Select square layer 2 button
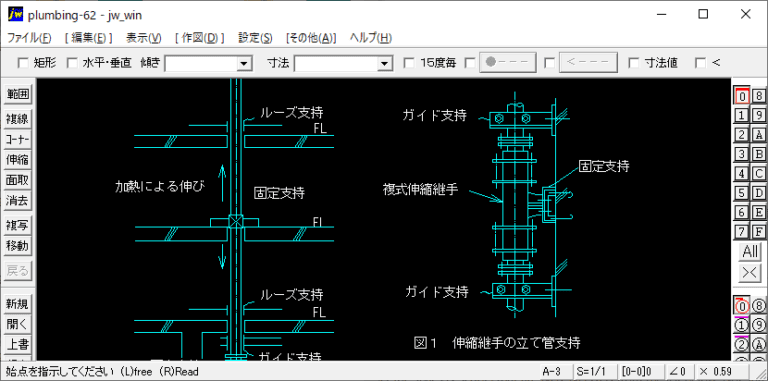Viewport: 768px width, 381px height. (742, 135)
